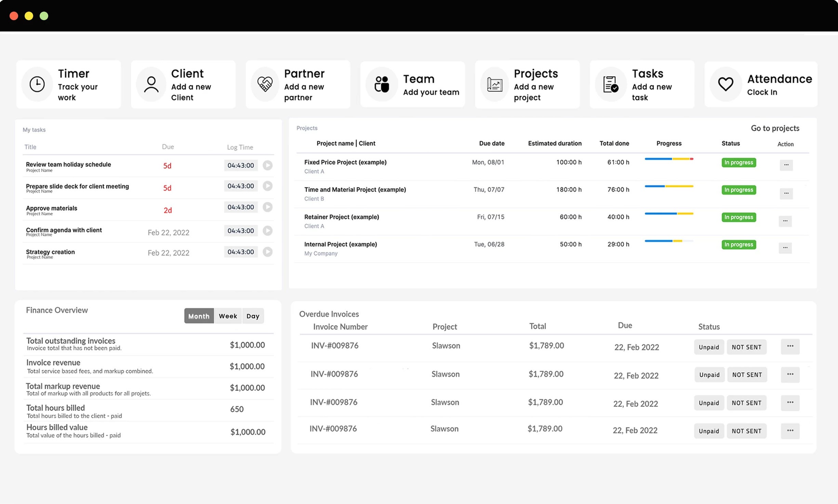
Task: Open action menu for Time and Material Project
Action: click(786, 193)
